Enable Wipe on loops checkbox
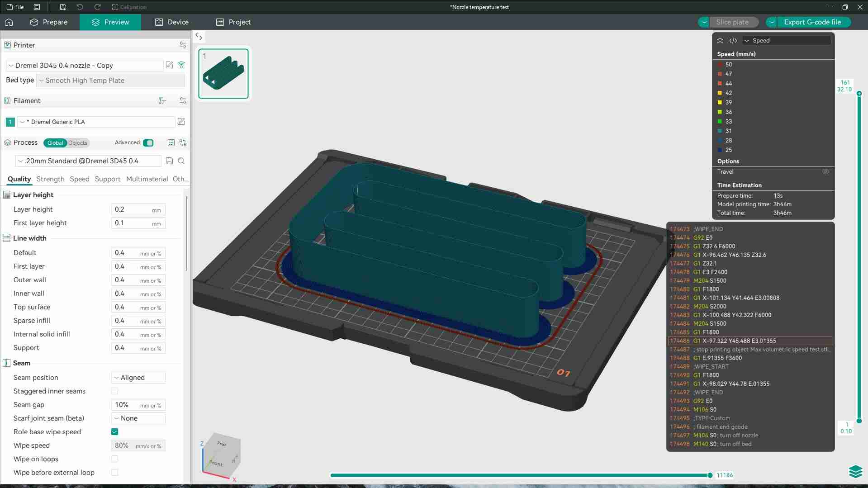This screenshot has width=868, height=488. (x=115, y=459)
